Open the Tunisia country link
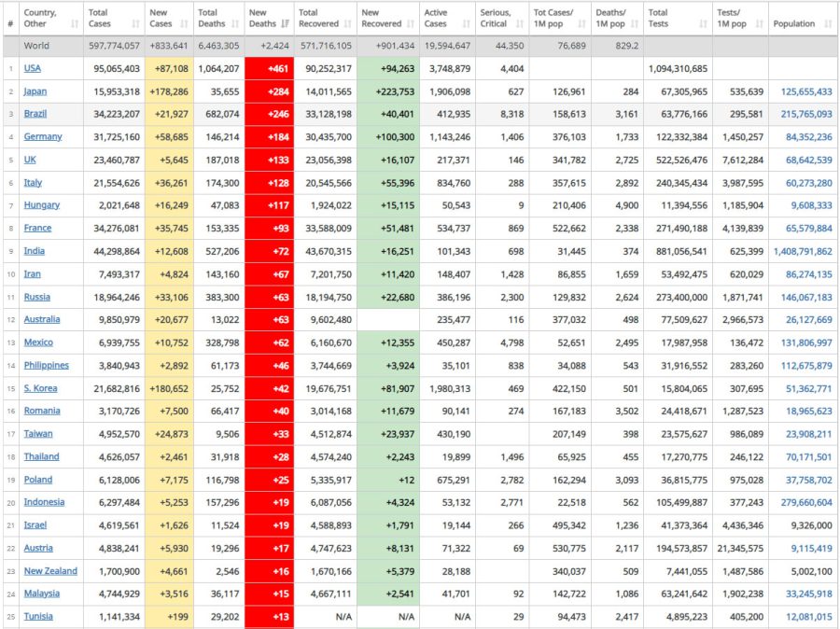This screenshot has height=629, width=840. click(38, 616)
